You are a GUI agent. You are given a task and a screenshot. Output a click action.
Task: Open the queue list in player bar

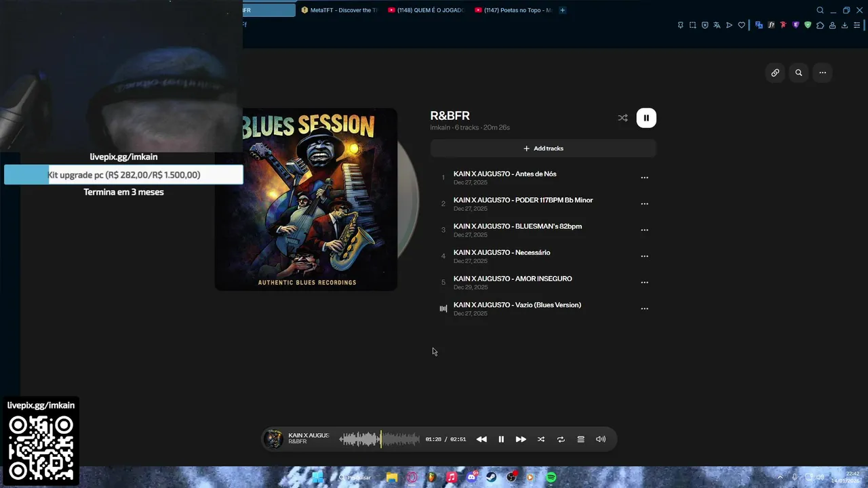580,439
